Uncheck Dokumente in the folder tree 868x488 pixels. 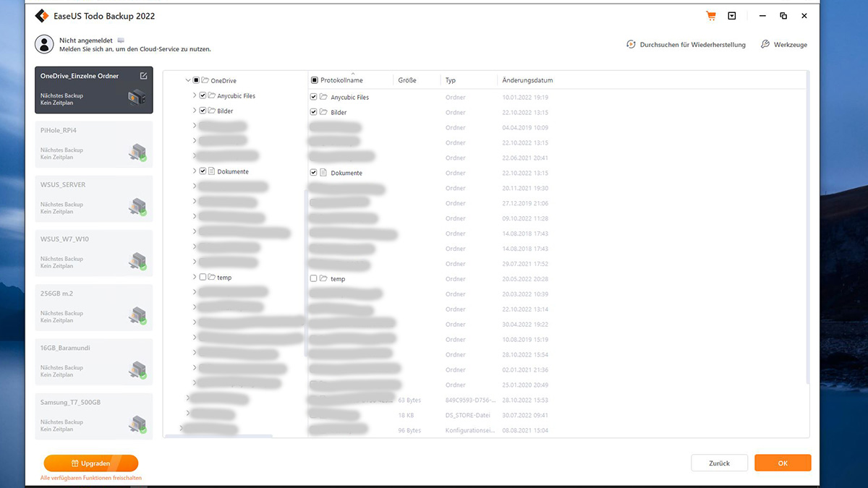pyautogui.click(x=203, y=171)
